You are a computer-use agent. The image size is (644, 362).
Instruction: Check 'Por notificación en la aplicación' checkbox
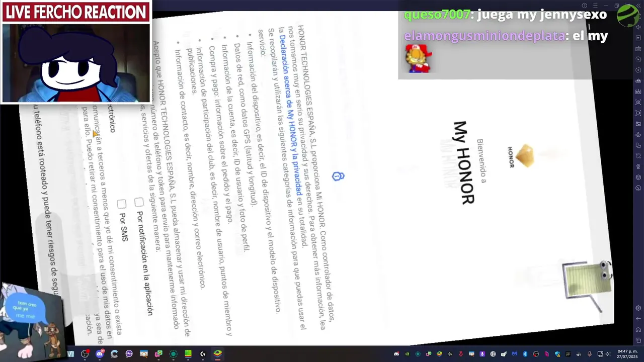(x=139, y=202)
